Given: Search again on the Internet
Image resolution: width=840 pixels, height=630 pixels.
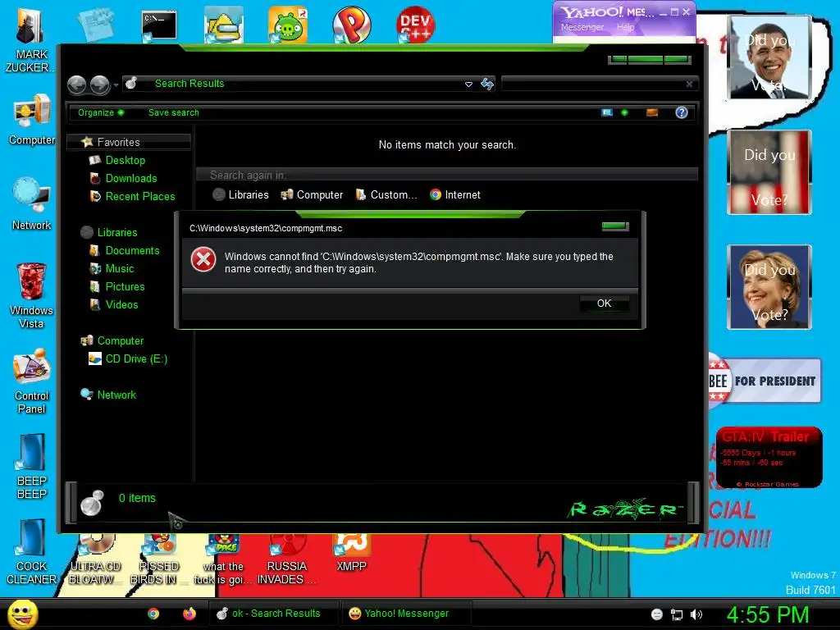Looking at the screenshot, I should tap(455, 195).
